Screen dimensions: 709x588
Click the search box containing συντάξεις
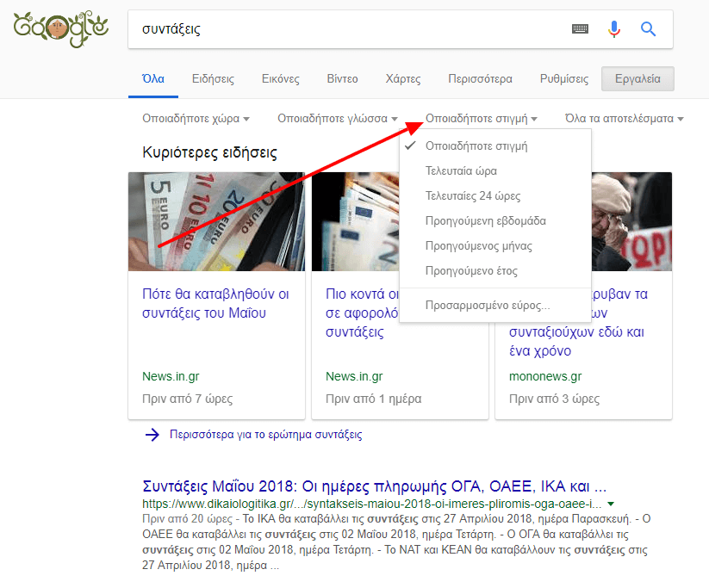pyautogui.click(x=345, y=29)
